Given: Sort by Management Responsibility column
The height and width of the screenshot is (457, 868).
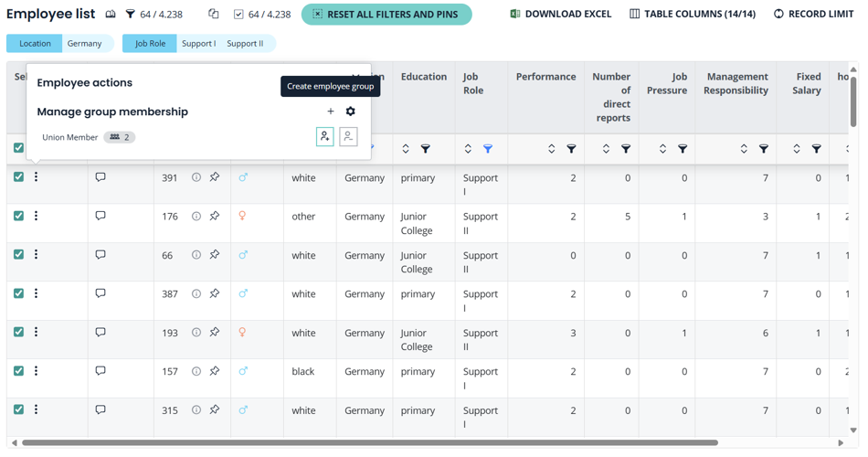Looking at the screenshot, I should pyautogui.click(x=744, y=149).
